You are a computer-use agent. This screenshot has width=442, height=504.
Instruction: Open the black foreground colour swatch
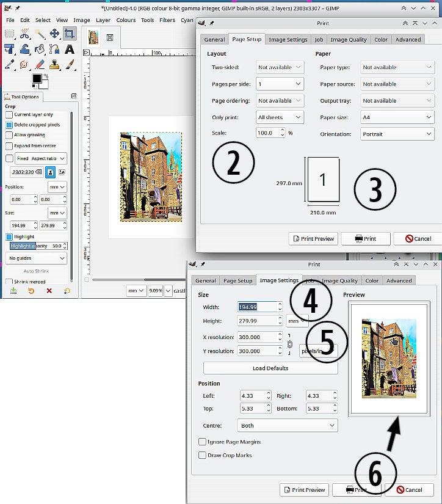point(37,78)
